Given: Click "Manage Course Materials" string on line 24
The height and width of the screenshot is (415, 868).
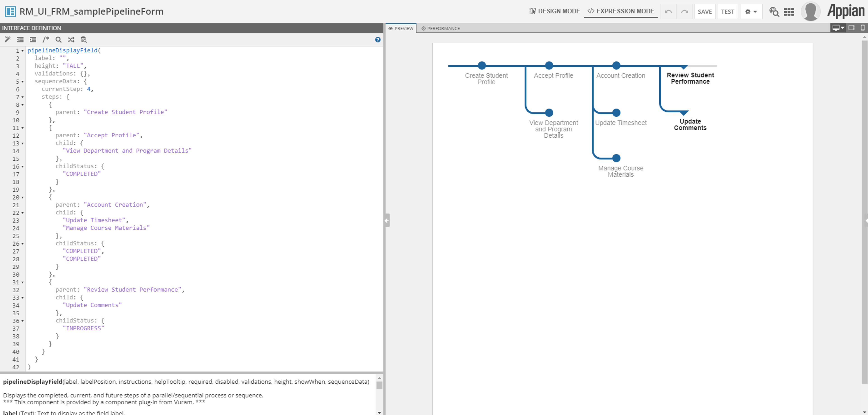Looking at the screenshot, I should click(x=106, y=228).
